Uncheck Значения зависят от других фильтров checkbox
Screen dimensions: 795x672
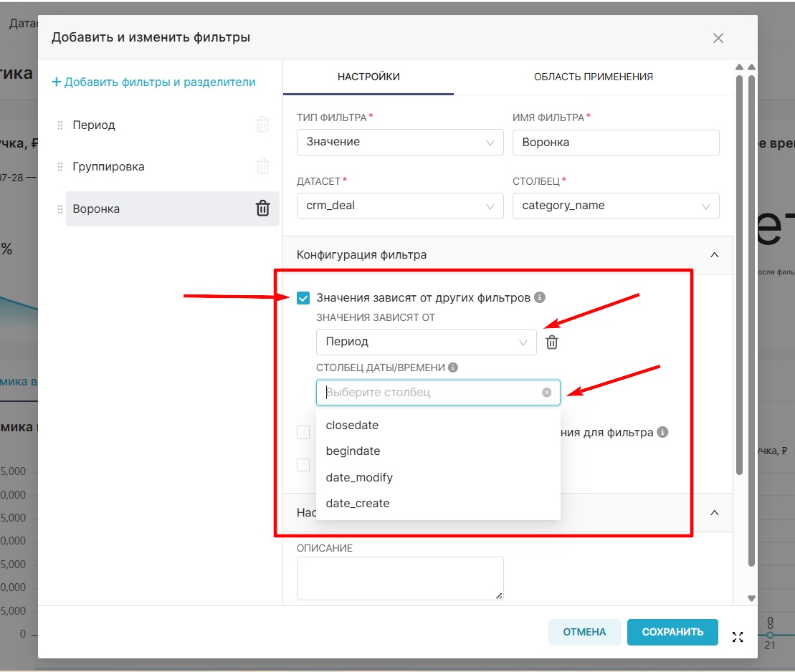pos(303,298)
